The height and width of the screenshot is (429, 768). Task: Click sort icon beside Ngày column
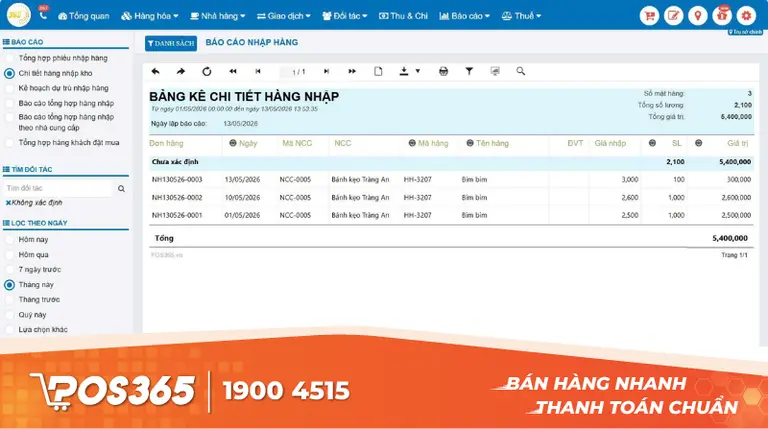(233, 143)
